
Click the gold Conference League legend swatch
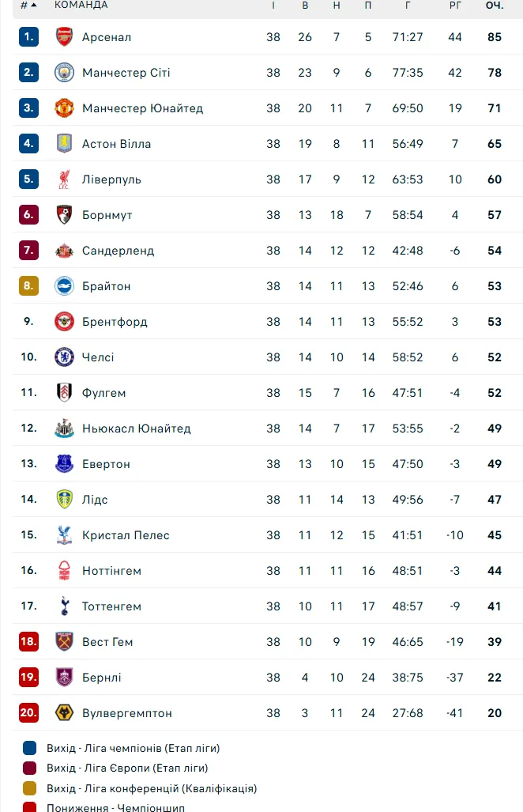point(29,788)
